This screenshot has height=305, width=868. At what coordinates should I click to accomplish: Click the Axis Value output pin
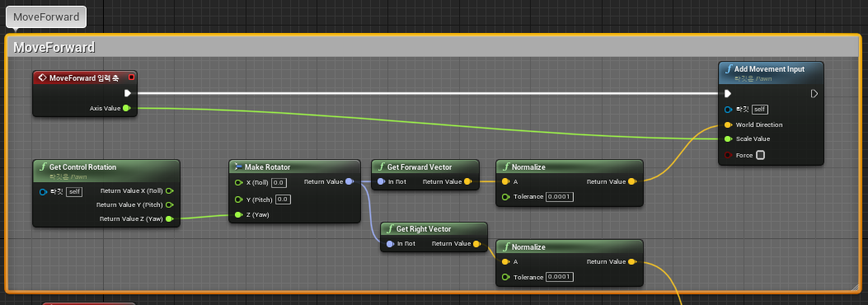(x=126, y=108)
